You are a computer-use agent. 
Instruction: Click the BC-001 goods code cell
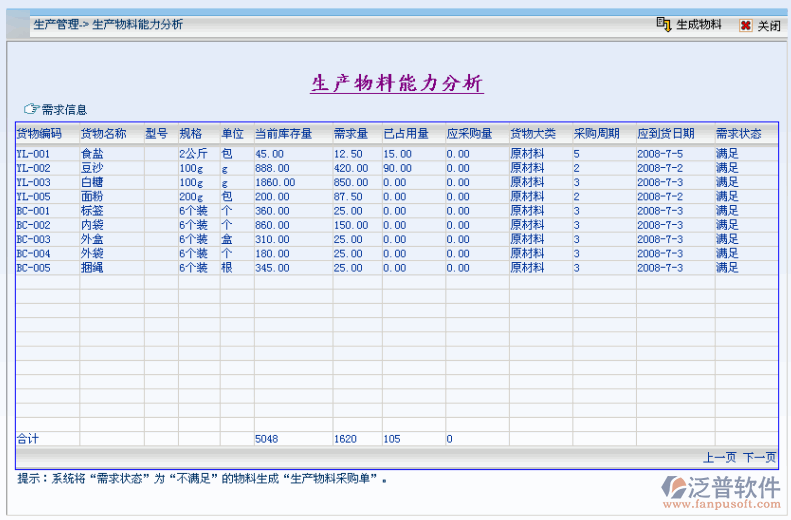tap(33, 211)
